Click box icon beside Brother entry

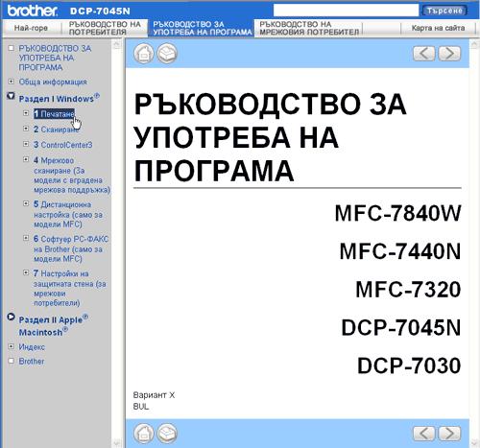coord(11,361)
